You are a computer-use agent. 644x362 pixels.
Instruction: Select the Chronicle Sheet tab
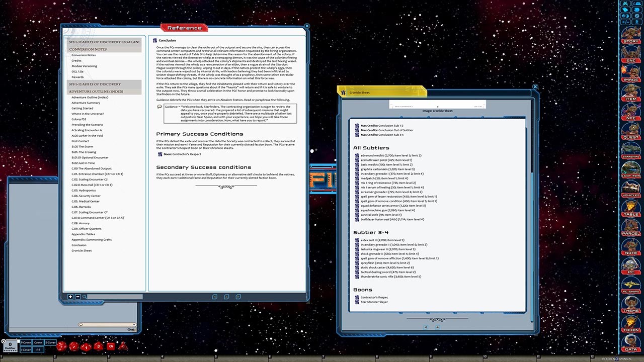358,93
